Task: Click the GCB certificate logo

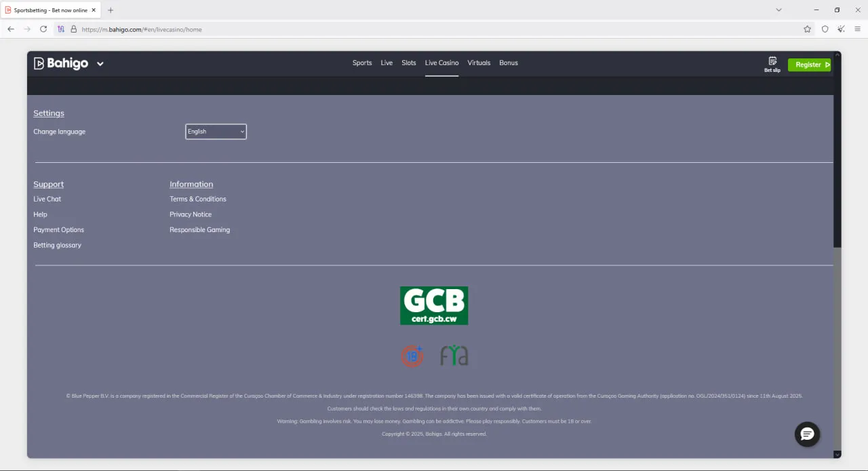Action: [434, 305]
